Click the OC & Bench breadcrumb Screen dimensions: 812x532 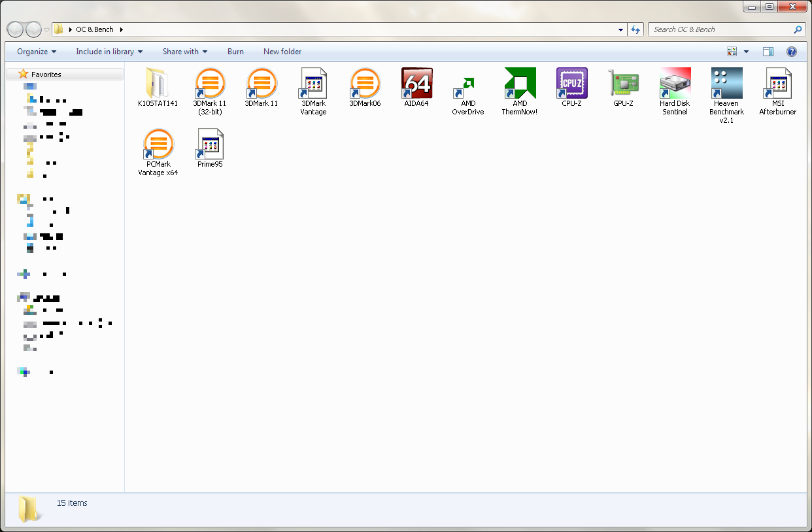click(95, 29)
